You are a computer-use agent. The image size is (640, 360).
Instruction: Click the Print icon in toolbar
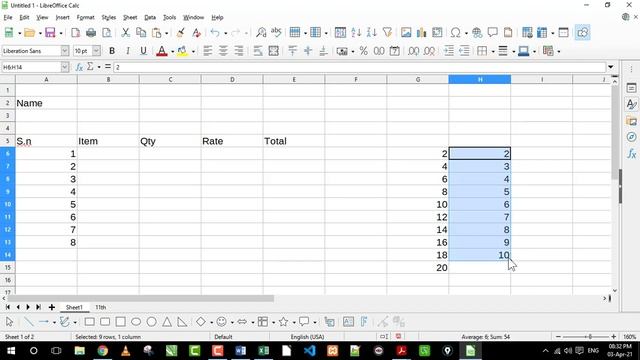click(x=91, y=33)
